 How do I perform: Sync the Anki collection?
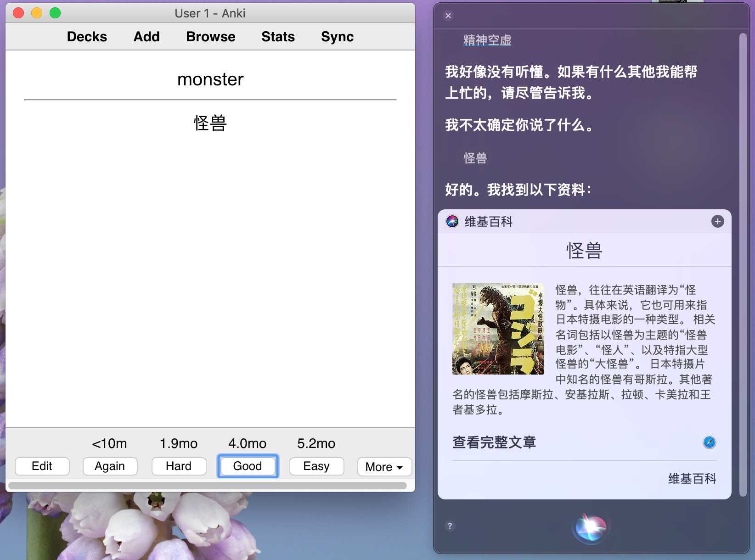pyautogui.click(x=338, y=37)
